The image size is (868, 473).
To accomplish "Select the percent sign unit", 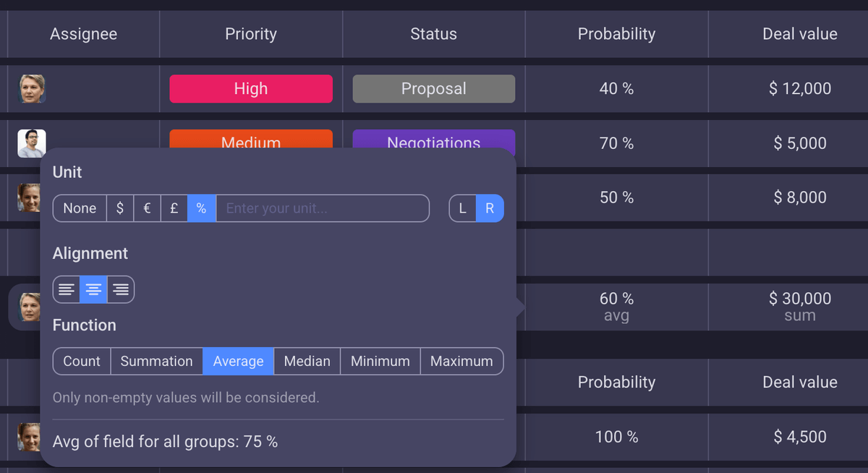I will click(201, 208).
